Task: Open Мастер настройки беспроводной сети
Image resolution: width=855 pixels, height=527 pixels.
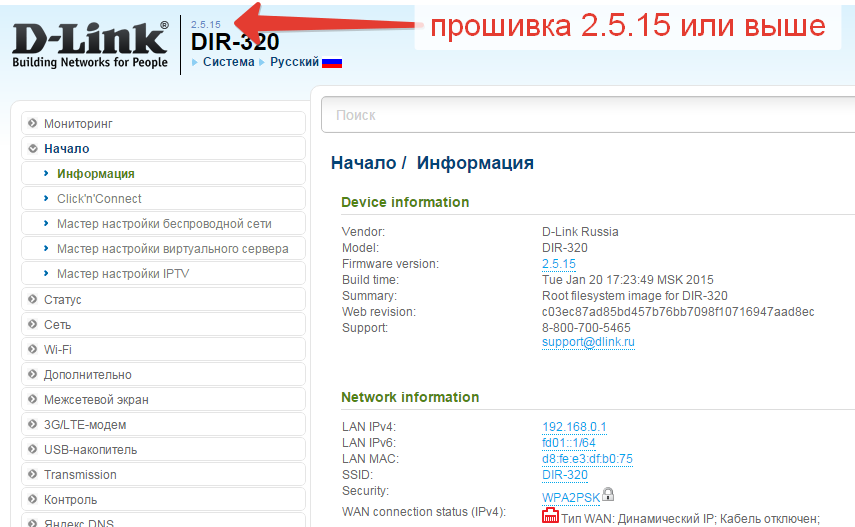Action: point(163,224)
